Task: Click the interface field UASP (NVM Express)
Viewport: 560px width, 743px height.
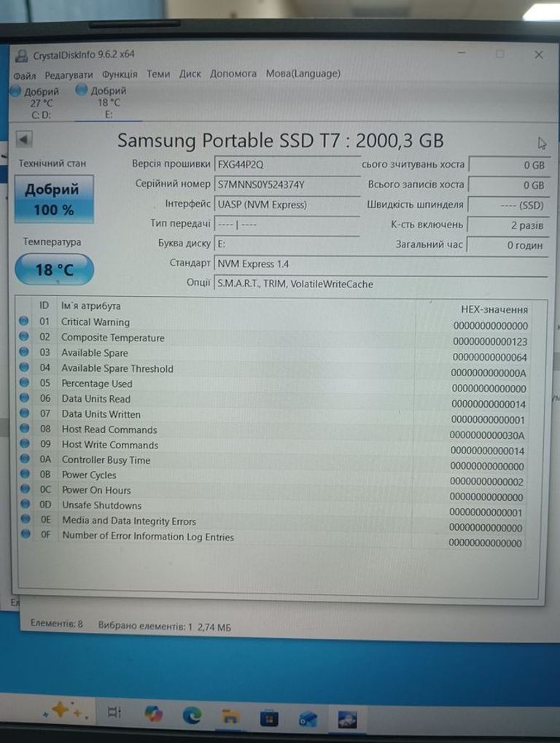Action: tap(287, 204)
